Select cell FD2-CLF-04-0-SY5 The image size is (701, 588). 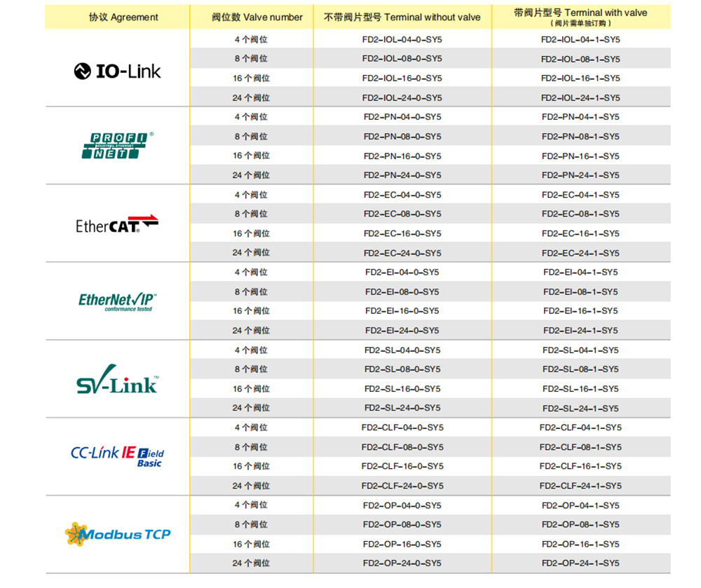point(402,428)
